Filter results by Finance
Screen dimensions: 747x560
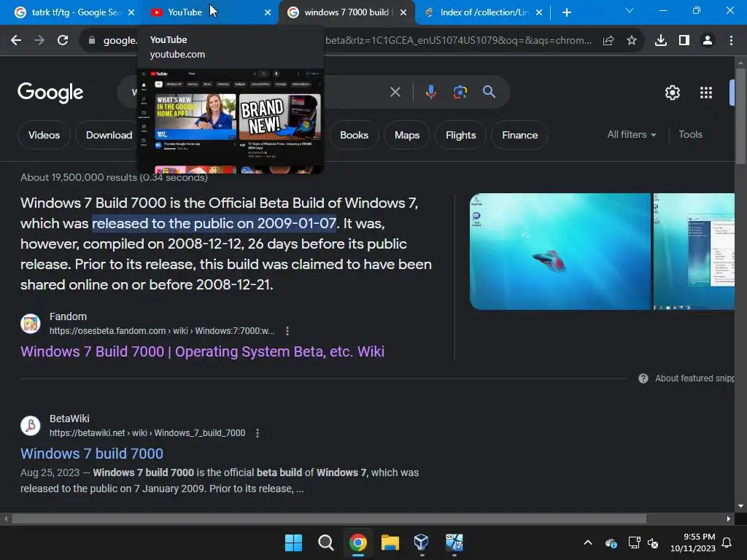[519, 135]
